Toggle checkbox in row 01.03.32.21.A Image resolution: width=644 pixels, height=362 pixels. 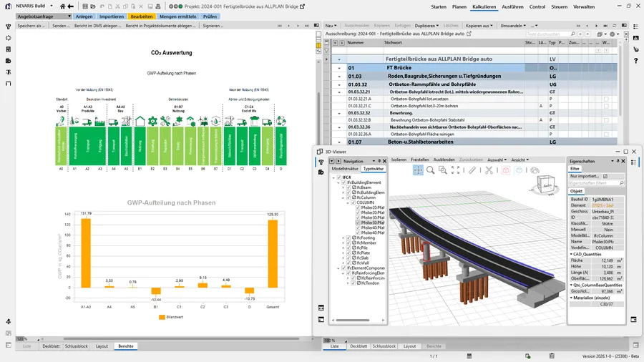(x=606, y=99)
